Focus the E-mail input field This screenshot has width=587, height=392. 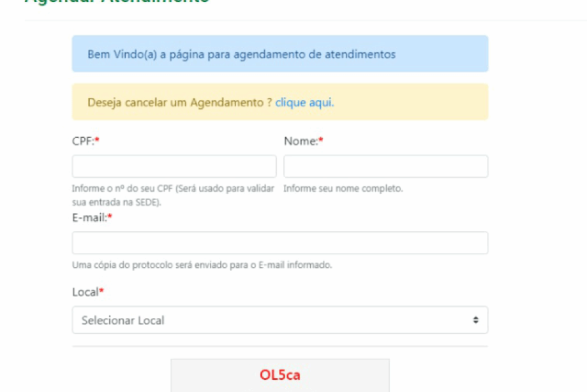tap(279, 243)
